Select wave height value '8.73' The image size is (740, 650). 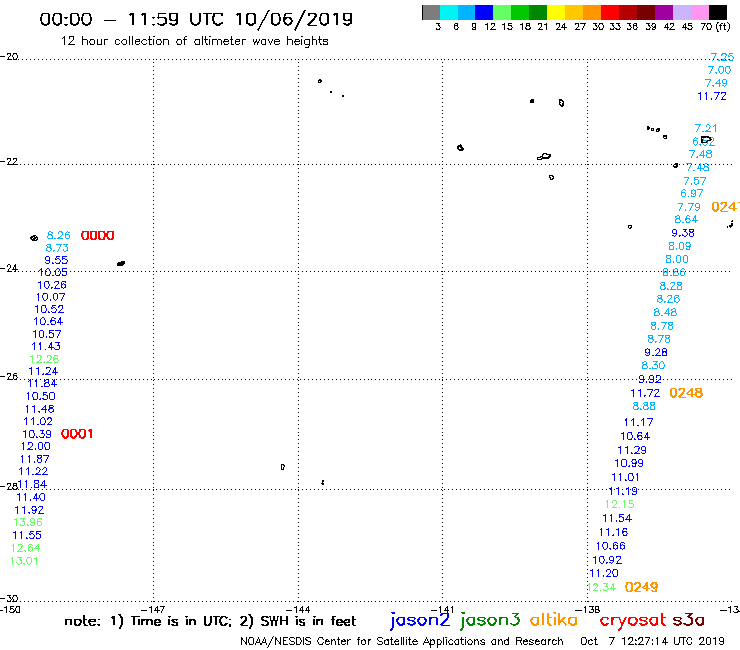(57, 248)
